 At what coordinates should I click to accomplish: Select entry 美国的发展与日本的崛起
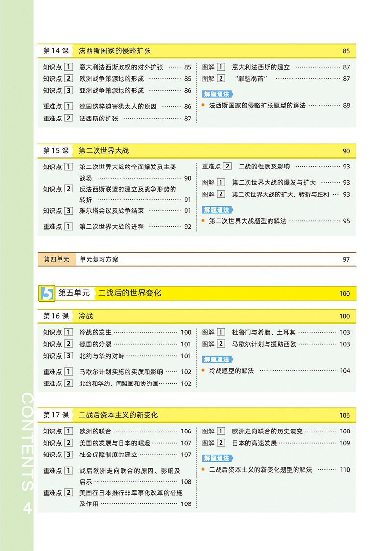(x=115, y=443)
